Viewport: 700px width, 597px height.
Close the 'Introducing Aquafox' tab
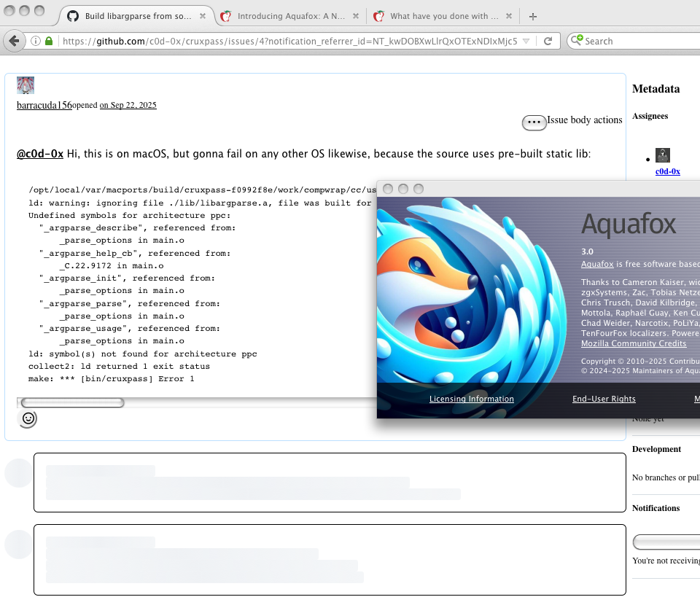point(356,16)
